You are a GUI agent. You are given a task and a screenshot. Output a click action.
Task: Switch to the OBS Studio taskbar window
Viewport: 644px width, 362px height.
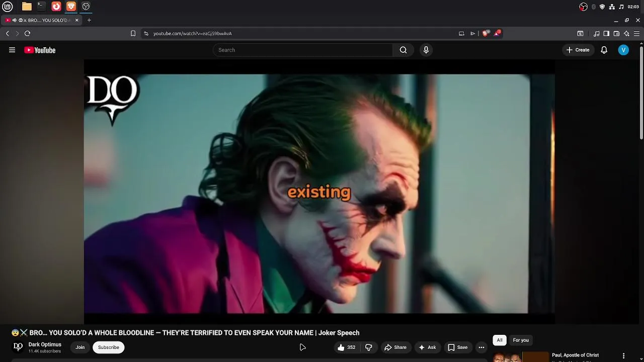[x=86, y=7]
